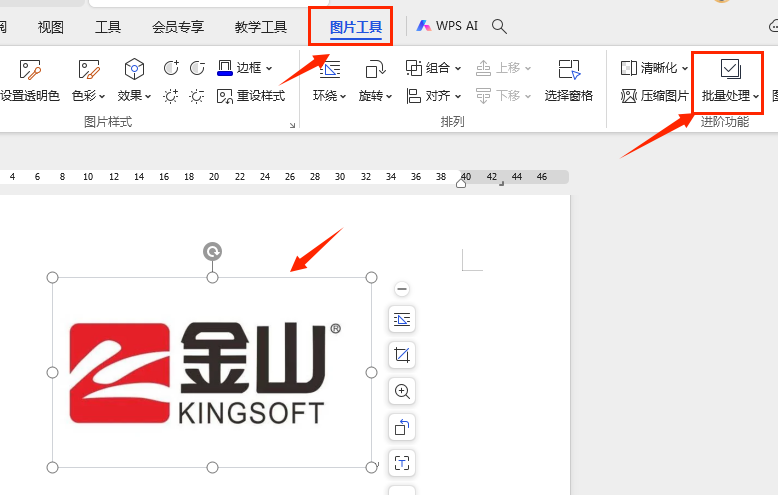The width and height of the screenshot is (778, 495).
Task: Increase image contrast icon
Action: [x=171, y=67]
